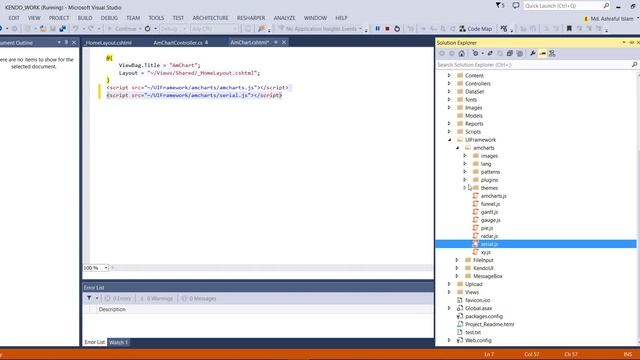This screenshot has width=640, height=360.
Task: Click View Class Diagram icon in Solution Explorer
Action: pos(552,53)
